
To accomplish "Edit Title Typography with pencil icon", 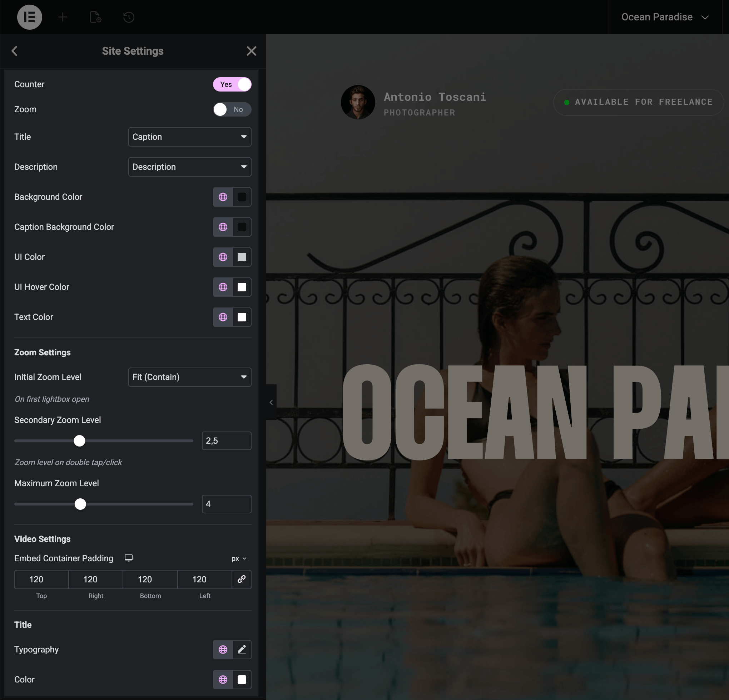I will pos(242,649).
